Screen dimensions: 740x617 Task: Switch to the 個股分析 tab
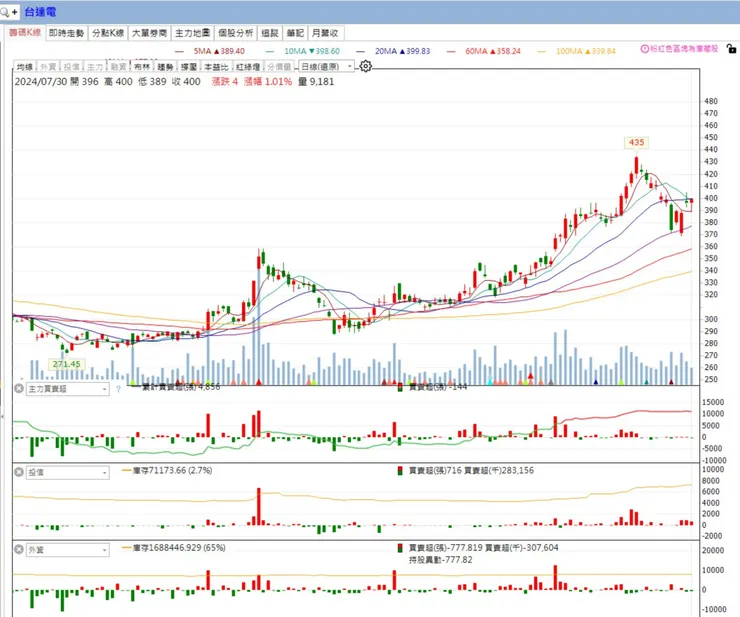(x=235, y=33)
